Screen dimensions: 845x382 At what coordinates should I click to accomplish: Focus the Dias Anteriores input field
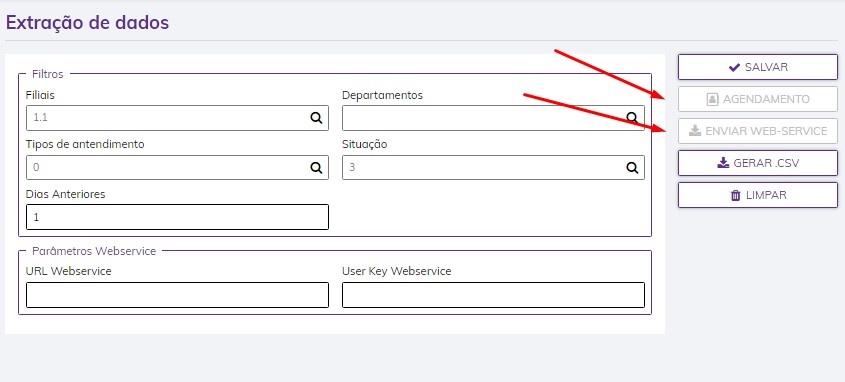(x=177, y=217)
